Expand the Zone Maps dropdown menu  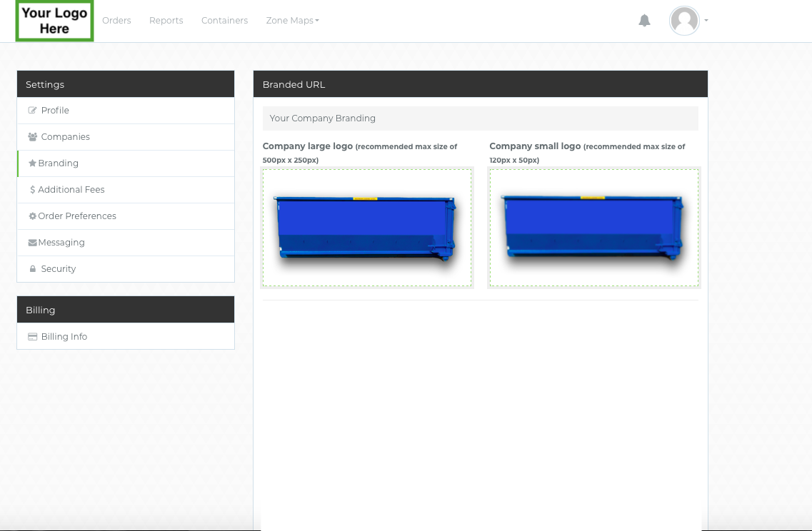(x=293, y=21)
